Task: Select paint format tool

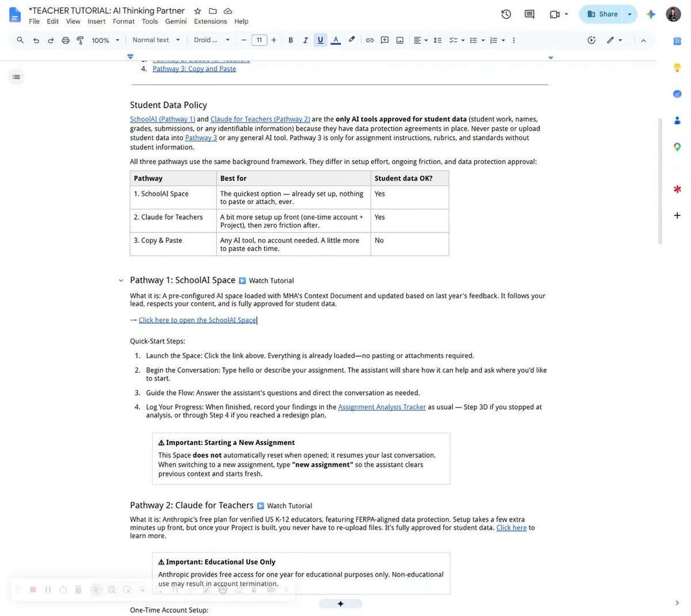Action: (80, 40)
